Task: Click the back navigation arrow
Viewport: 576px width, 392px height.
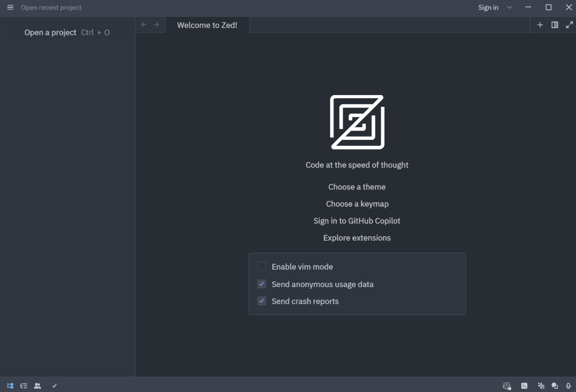Action: point(144,24)
